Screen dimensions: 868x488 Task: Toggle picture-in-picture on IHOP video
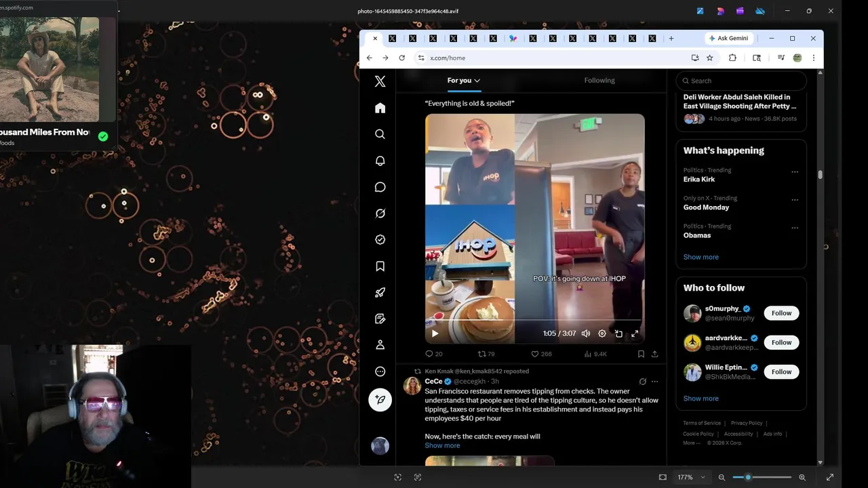(618, 333)
